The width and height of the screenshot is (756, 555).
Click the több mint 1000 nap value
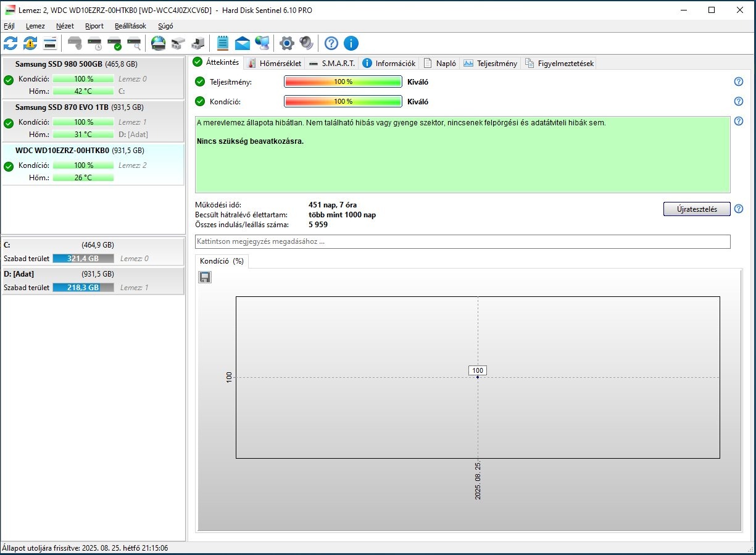pyautogui.click(x=342, y=215)
